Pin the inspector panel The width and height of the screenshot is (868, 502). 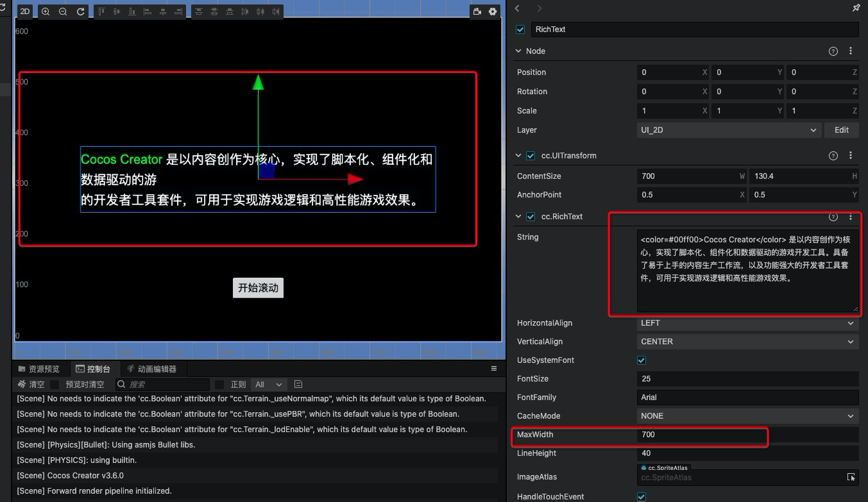(856, 8)
